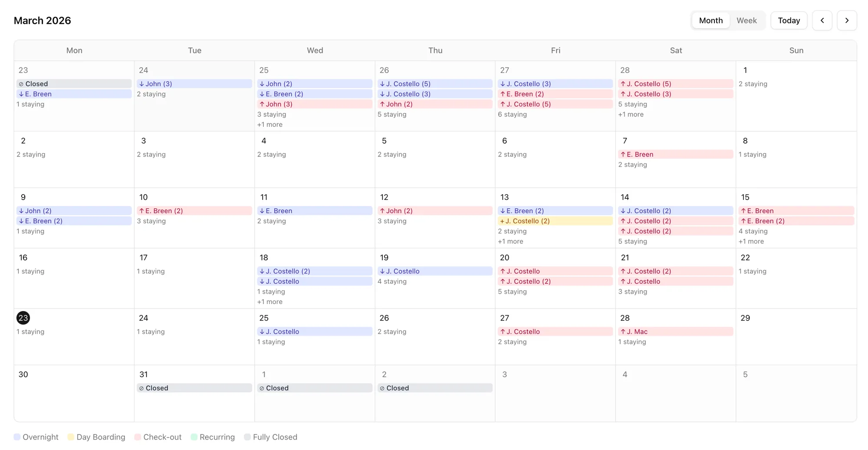Image resolution: width=868 pixels, height=450 pixels.
Task: Switch to Week view
Action: [x=746, y=20]
